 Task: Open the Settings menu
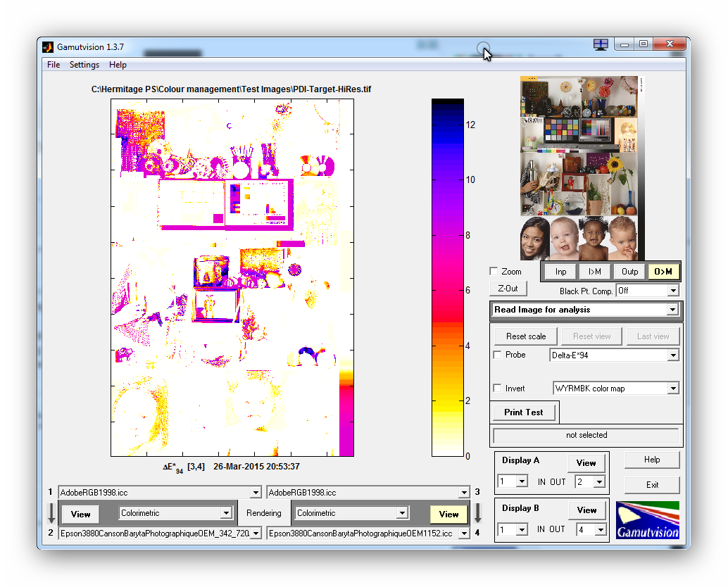[x=84, y=65]
